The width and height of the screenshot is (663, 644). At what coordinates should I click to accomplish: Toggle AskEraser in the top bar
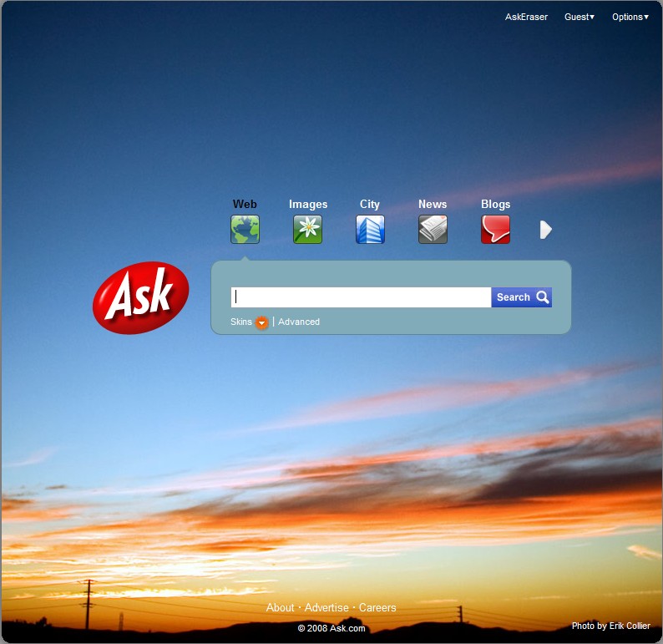click(x=526, y=17)
